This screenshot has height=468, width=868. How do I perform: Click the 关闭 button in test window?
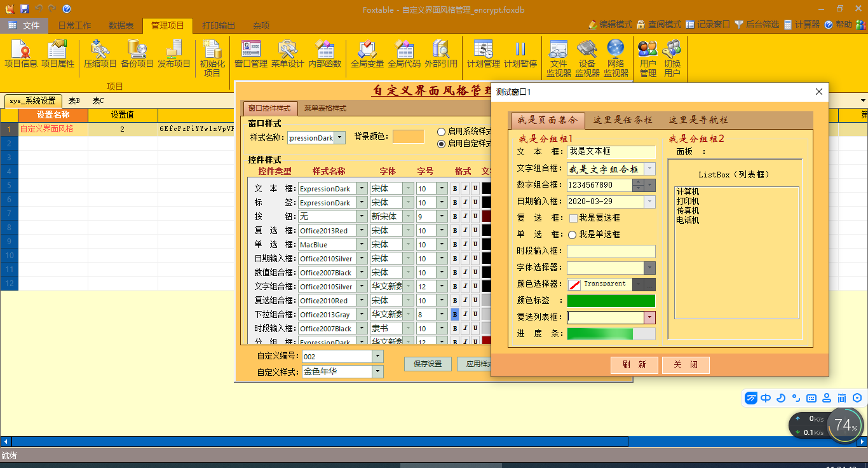pos(686,365)
